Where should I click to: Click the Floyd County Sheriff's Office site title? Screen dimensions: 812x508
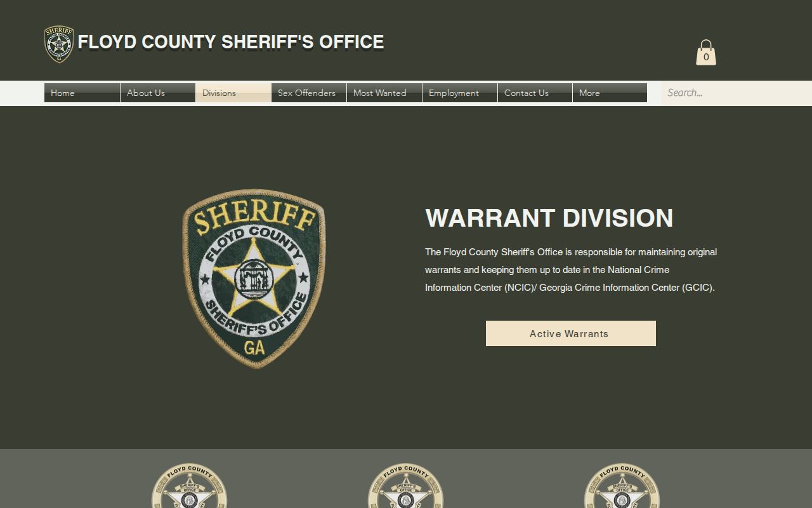[x=231, y=42]
